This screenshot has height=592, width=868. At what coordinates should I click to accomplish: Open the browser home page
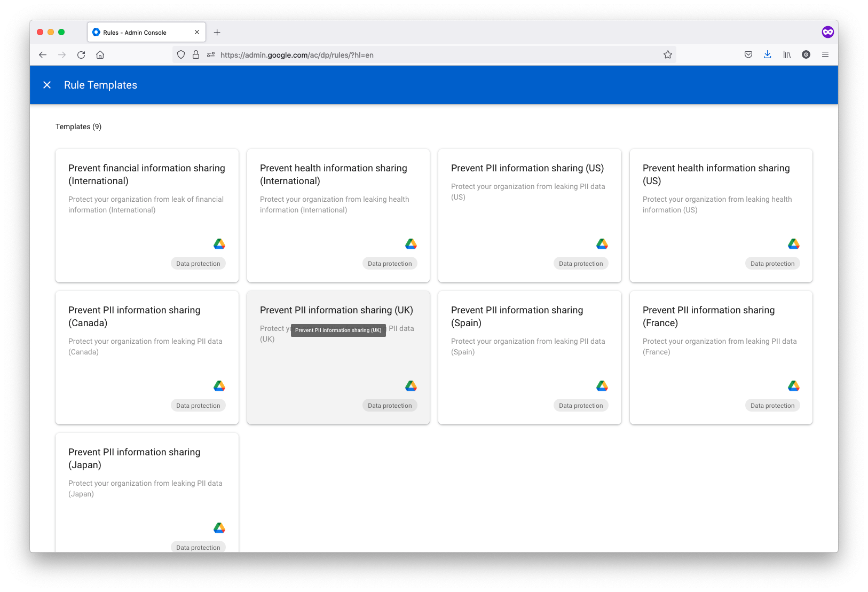(100, 54)
